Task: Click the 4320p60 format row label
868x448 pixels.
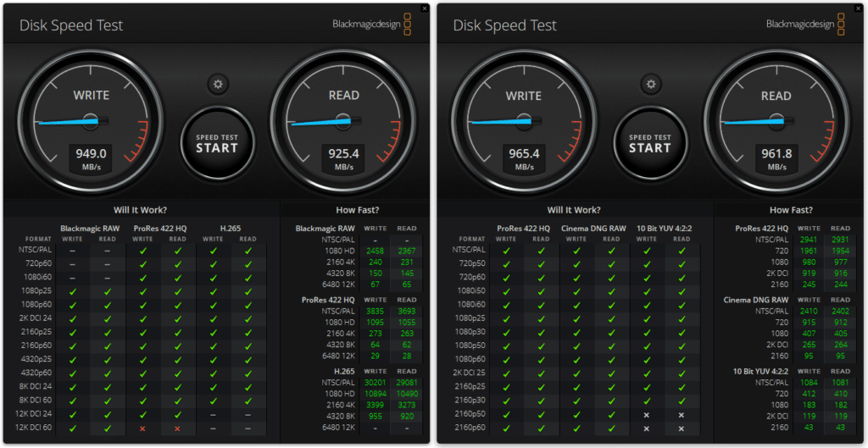Action: tap(36, 373)
